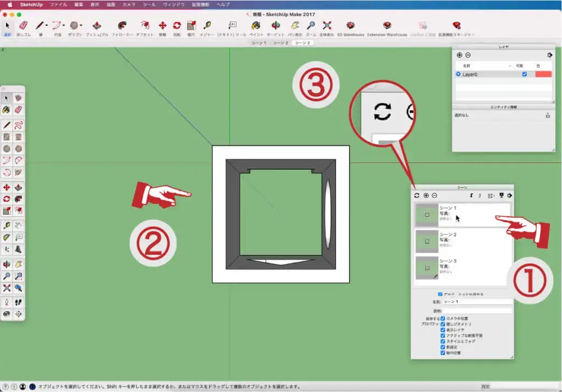Viewport: 562px width, 392px height.
Task: Open Extension Warehouse from toolbar
Action: pos(387,26)
